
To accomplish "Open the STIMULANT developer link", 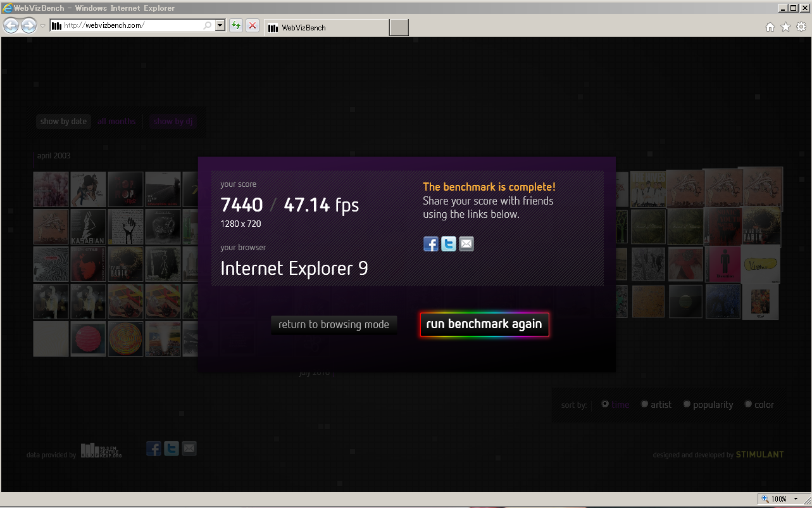I will (x=759, y=455).
